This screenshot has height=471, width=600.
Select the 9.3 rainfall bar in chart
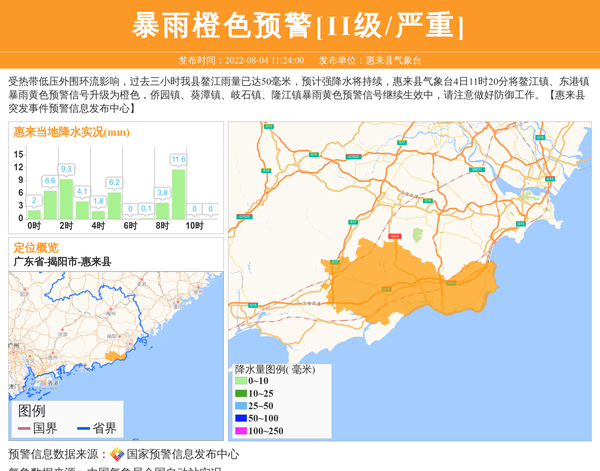pos(66,198)
